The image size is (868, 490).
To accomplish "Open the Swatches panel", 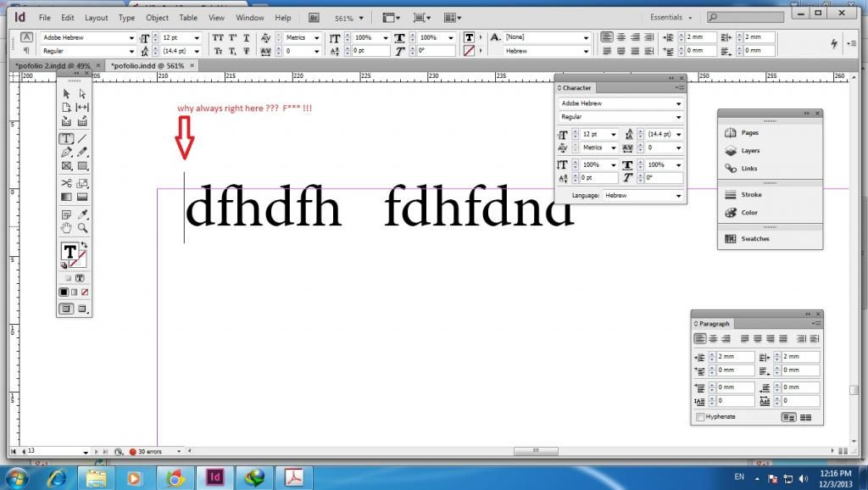I will (755, 238).
